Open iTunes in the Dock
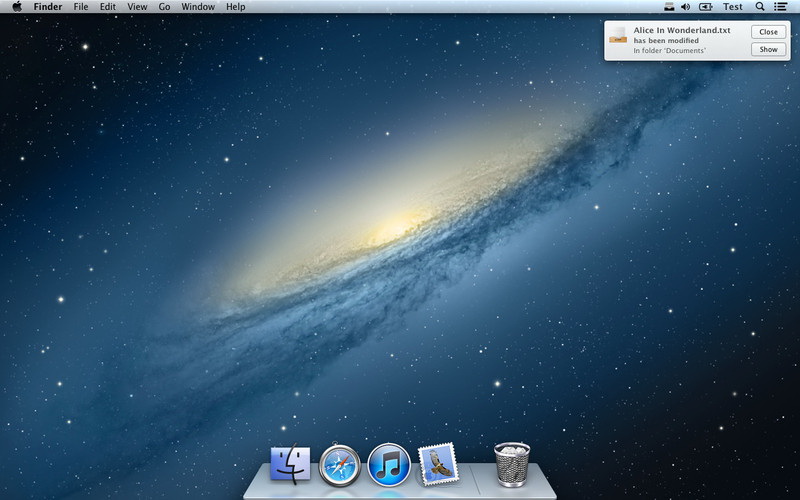Image resolution: width=800 pixels, height=500 pixels. pos(389,465)
